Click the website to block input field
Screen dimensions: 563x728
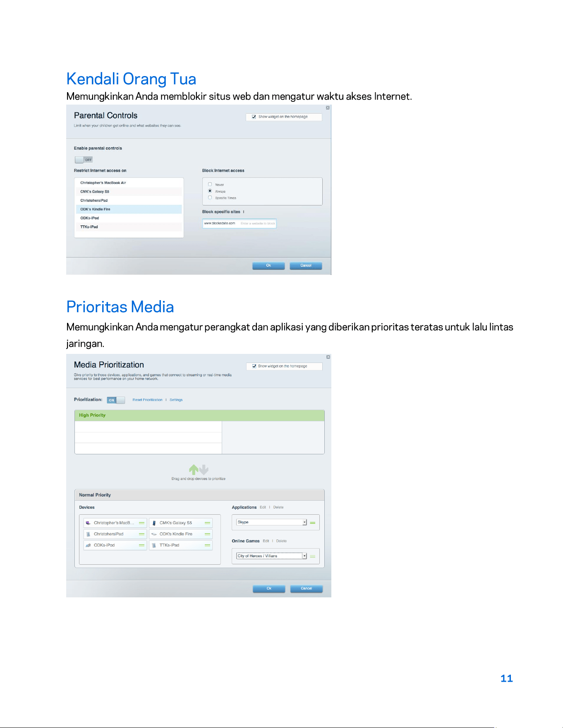(240, 224)
